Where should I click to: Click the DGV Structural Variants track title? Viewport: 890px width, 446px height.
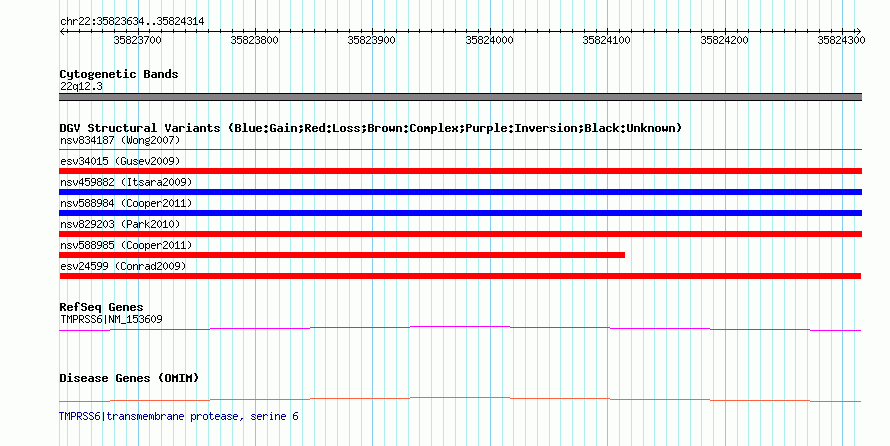(x=371, y=128)
